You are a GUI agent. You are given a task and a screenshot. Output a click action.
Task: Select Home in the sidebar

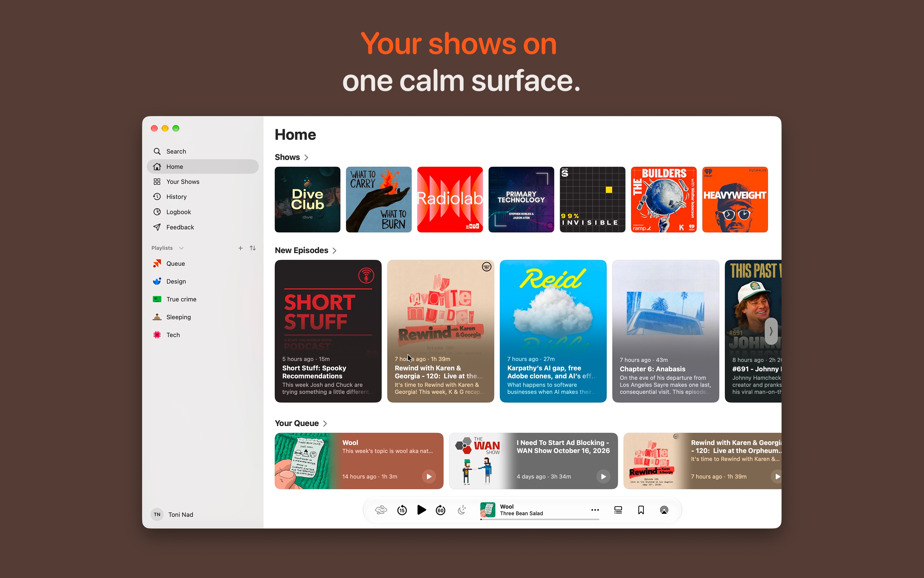click(202, 167)
